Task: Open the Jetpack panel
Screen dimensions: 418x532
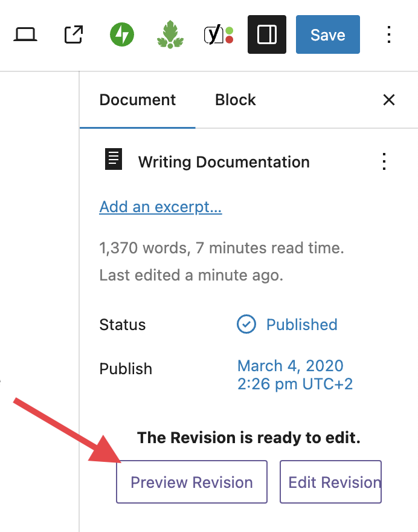Action: 122,34
